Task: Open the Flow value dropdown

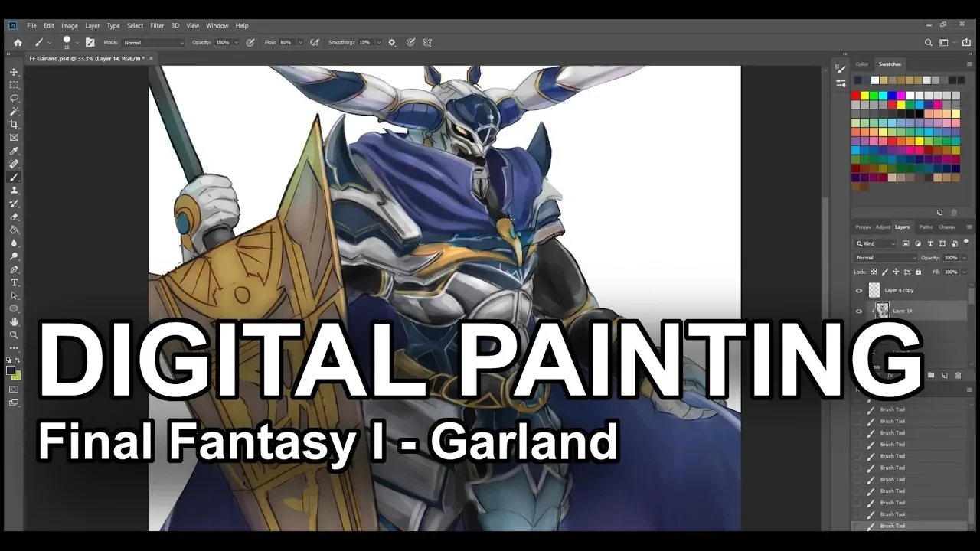Action: [299, 43]
